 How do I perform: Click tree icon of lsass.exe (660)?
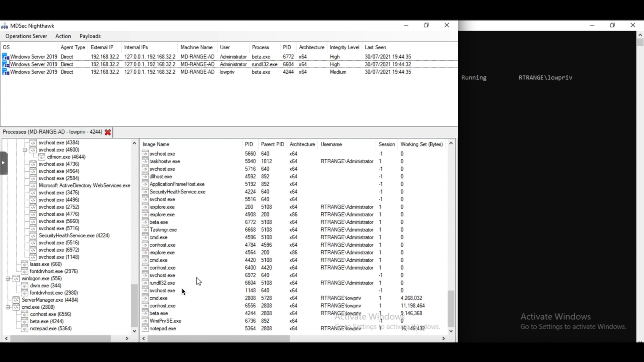[24, 264]
